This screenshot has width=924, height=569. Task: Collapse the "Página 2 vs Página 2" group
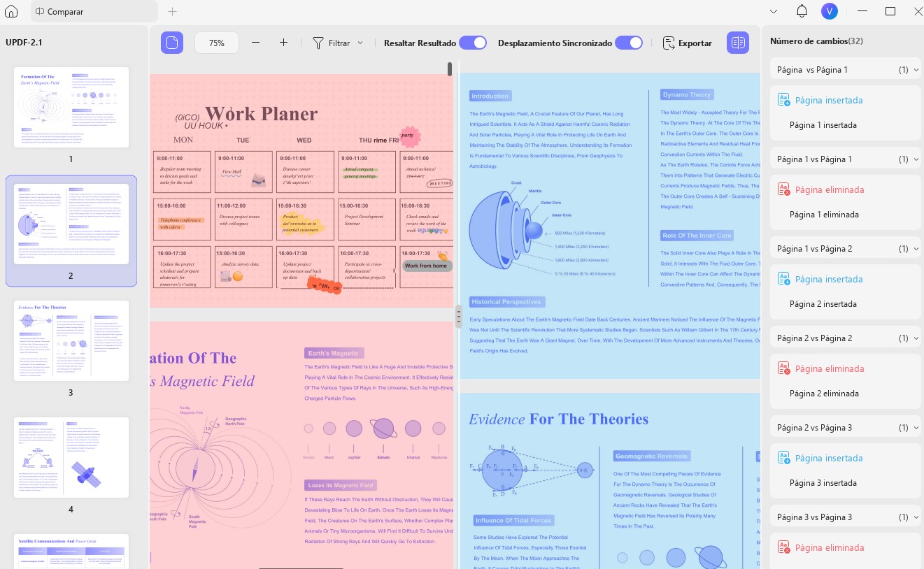pos(916,338)
